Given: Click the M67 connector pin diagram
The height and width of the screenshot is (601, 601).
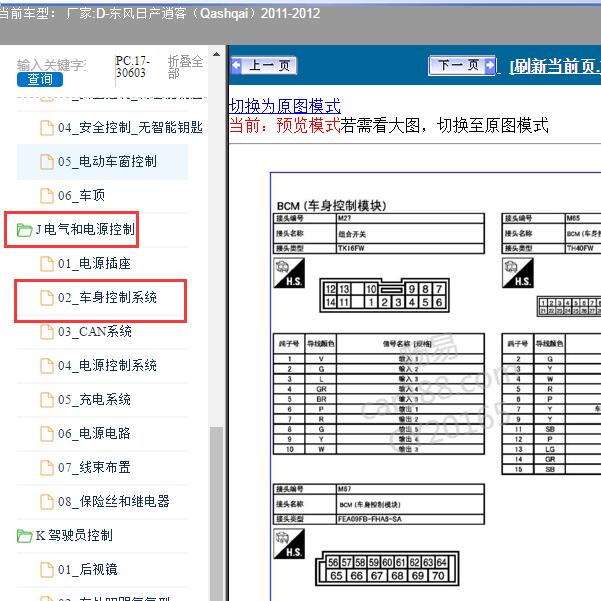Looking at the screenshot, I should (x=387, y=569).
